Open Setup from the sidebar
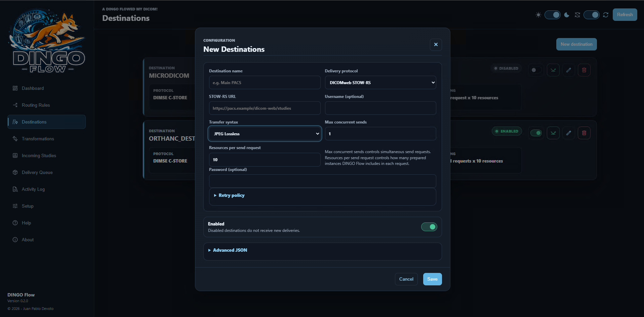 point(46,206)
